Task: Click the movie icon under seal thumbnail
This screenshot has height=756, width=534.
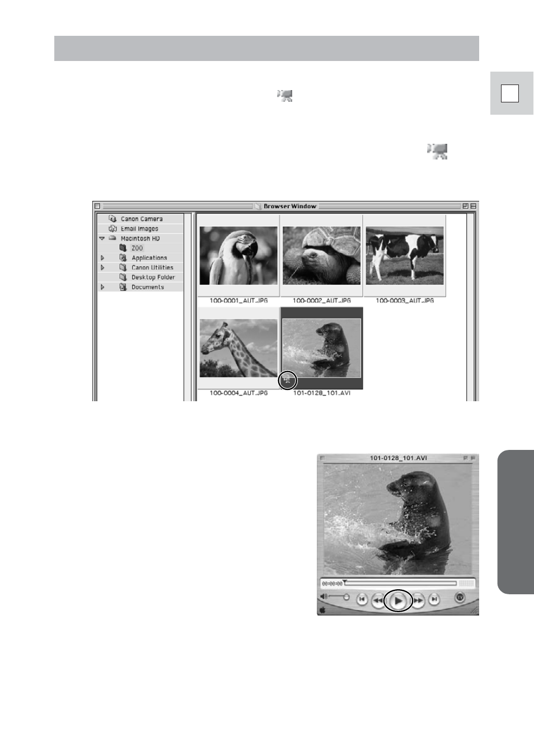Action: [288, 381]
